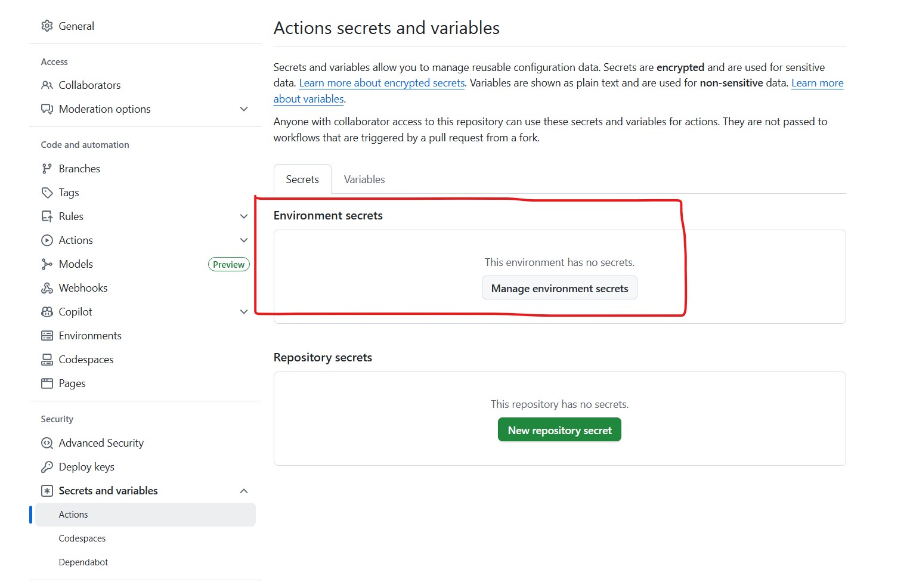Click Manage environment secrets button

pos(559,288)
